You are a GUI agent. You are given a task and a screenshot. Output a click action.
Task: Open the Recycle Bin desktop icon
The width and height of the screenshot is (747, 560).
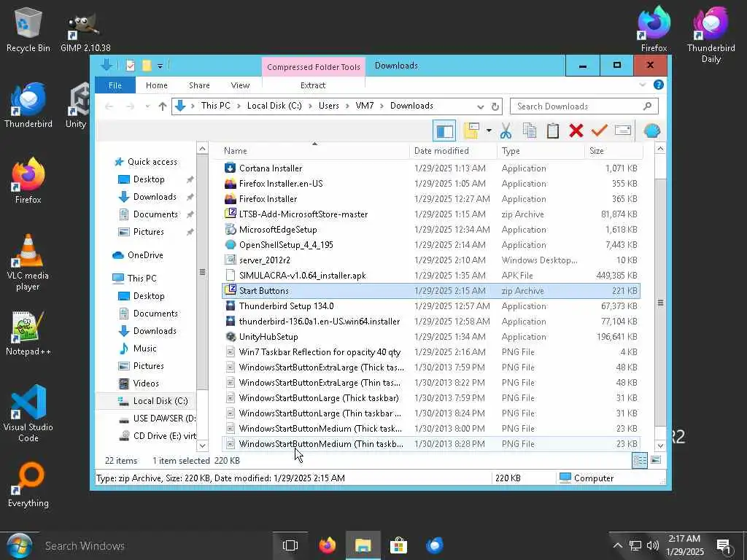(x=28, y=29)
